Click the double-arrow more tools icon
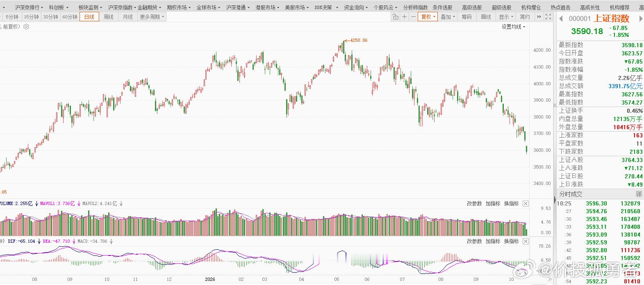This screenshot has width=644, height=285. coord(539,17)
